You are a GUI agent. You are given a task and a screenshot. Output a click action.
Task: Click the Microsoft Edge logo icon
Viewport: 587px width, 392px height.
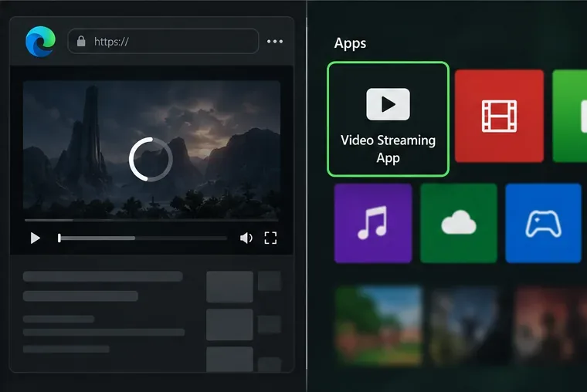[40, 42]
